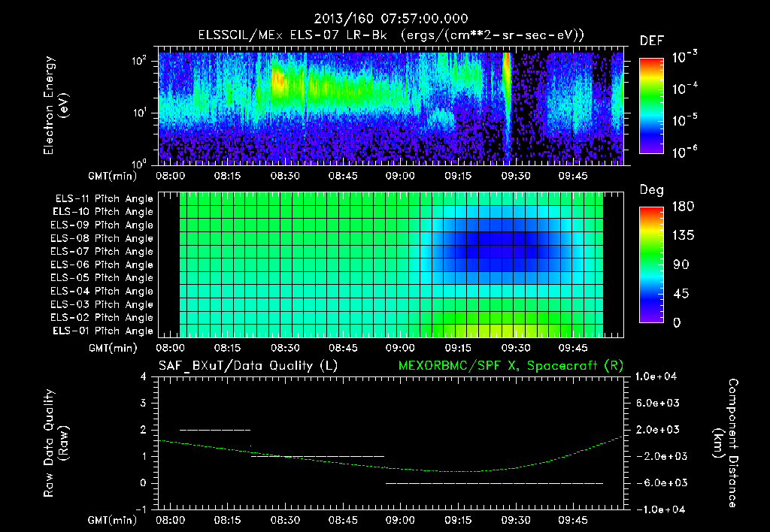
Task: Click the Electron Energy (eV) axis title
Action: [x=56, y=105]
